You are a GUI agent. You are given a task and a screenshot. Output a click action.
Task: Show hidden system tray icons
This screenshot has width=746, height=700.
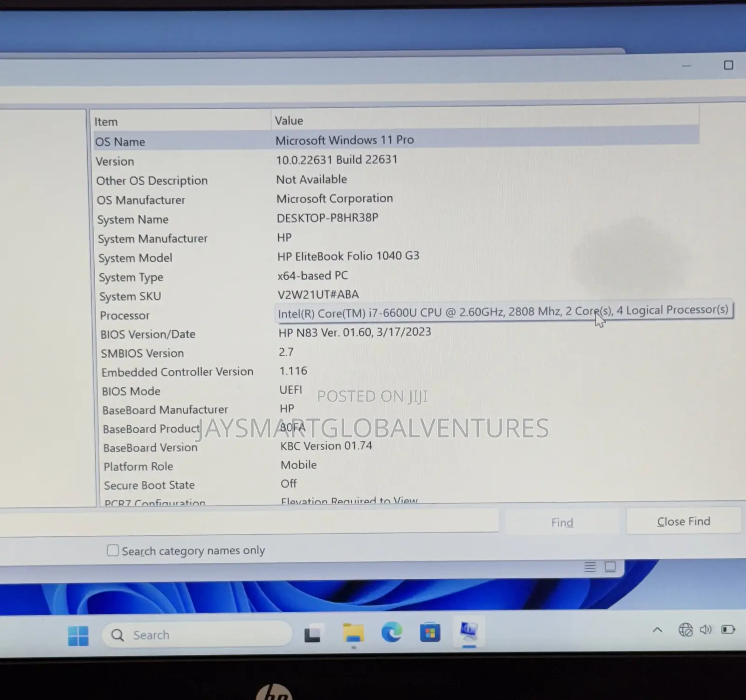pos(657,630)
